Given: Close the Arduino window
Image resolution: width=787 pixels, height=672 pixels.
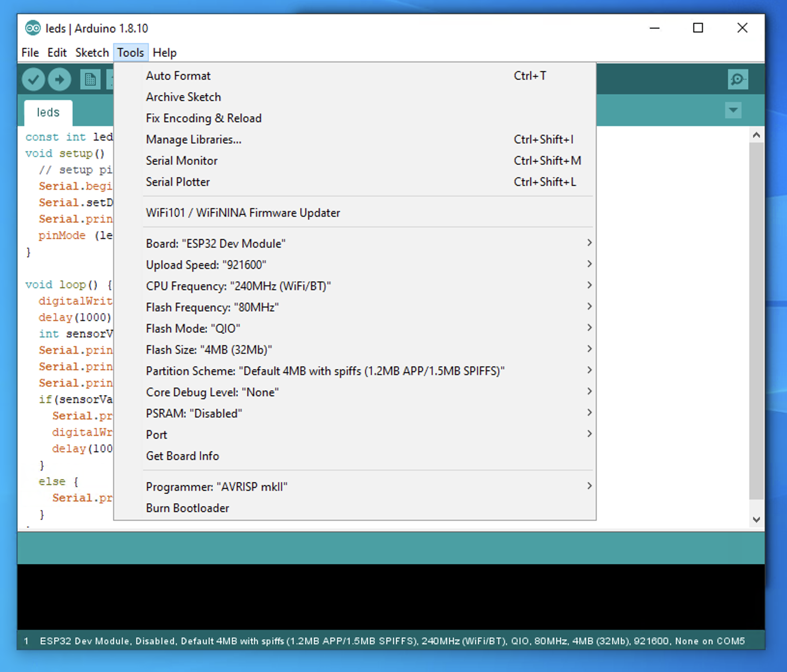Looking at the screenshot, I should (x=743, y=28).
